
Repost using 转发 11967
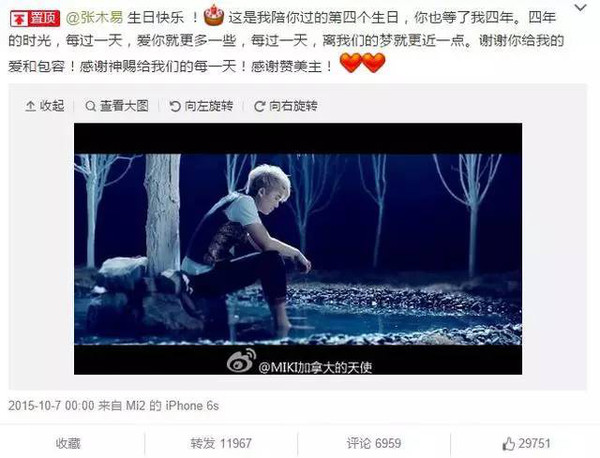pyautogui.click(x=221, y=443)
